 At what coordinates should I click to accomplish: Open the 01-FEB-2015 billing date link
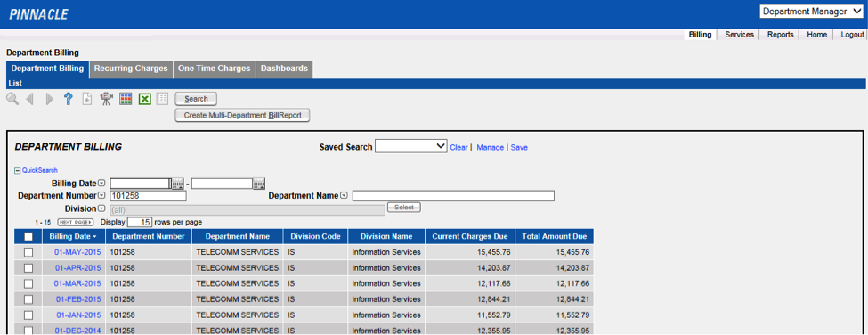78,299
